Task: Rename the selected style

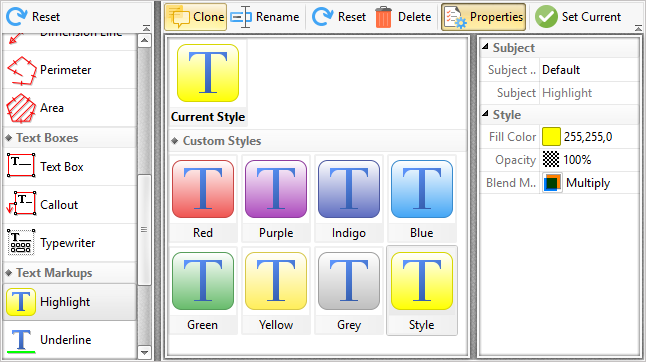Action: click(x=265, y=17)
